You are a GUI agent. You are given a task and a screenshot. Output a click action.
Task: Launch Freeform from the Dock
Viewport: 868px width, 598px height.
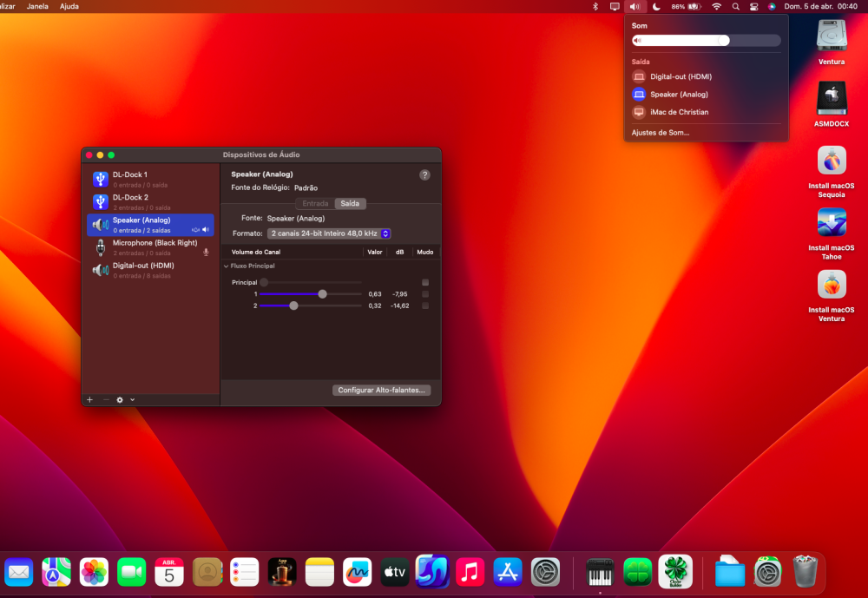(357, 572)
